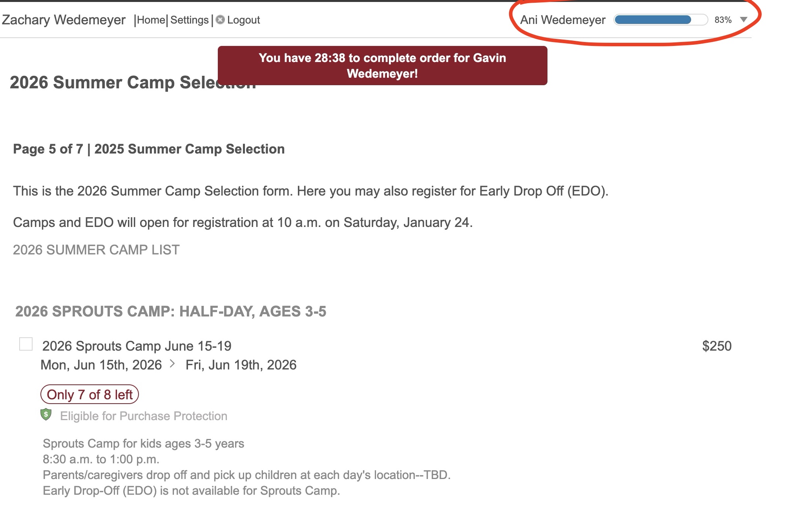The image size is (812, 512).
Task: Open the Settings page
Action: 190,20
